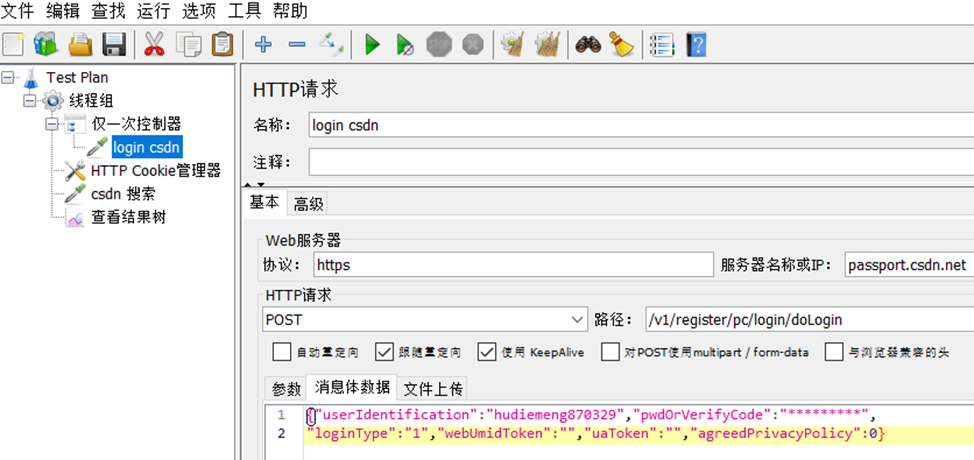The image size is (974, 460).
Task: Switch to the 参数 tab
Action: click(286, 389)
